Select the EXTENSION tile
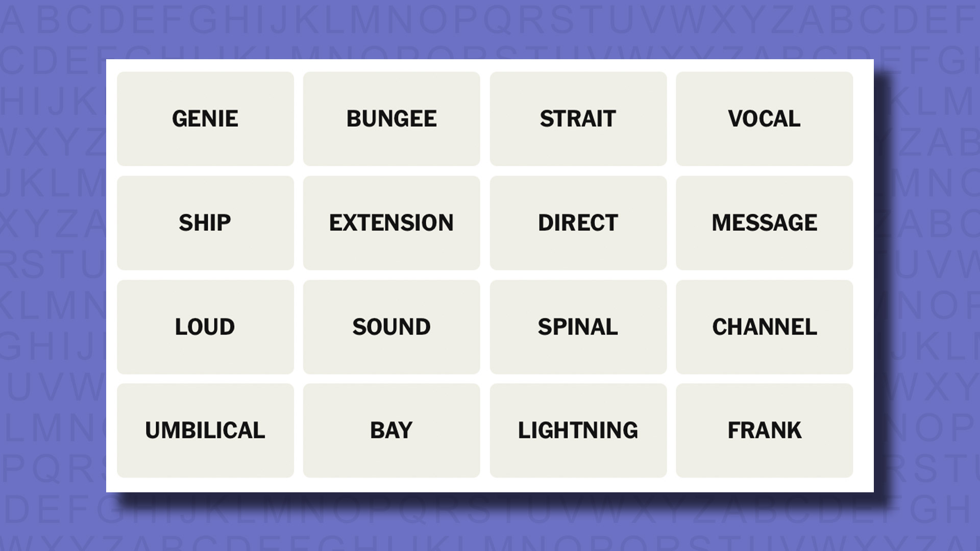The height and width of the screenshot is (551, 980). (x=391, y=222)
